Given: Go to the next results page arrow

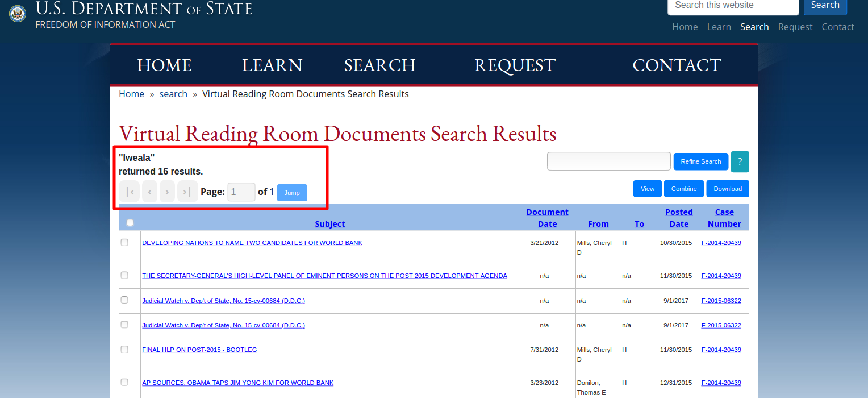Looking at the screenshot, I should point(167,192).
